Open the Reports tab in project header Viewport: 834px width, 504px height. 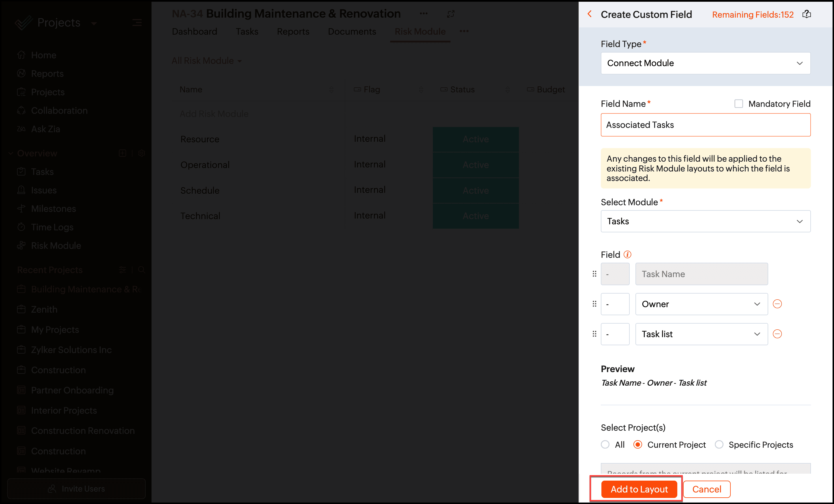[293, 31]
